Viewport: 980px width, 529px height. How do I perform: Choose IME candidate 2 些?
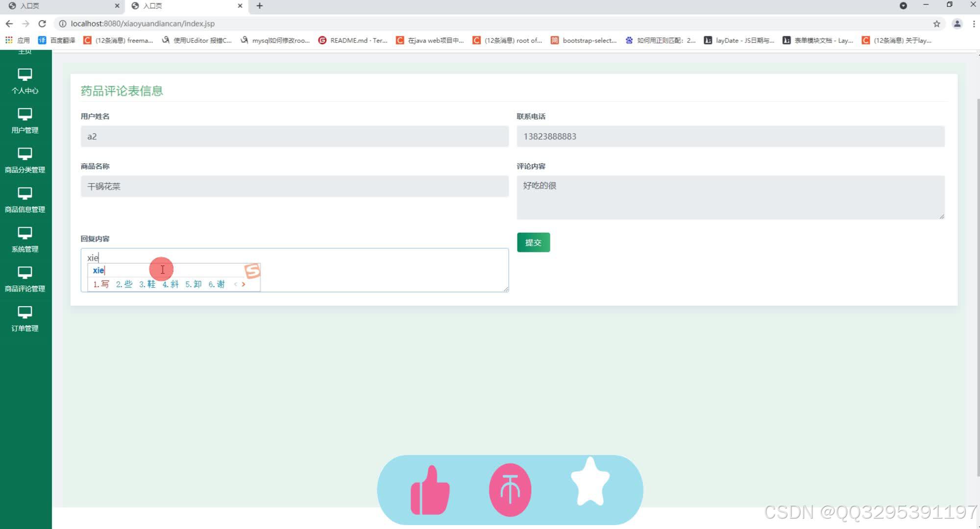point(124,284)
